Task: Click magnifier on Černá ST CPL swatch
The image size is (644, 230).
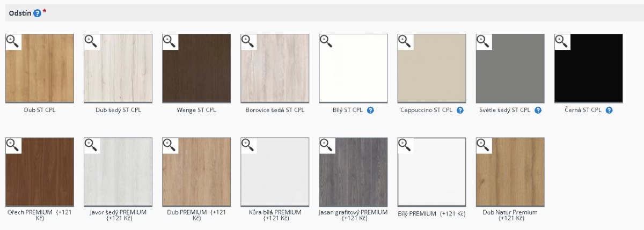Action: (562, 41)
